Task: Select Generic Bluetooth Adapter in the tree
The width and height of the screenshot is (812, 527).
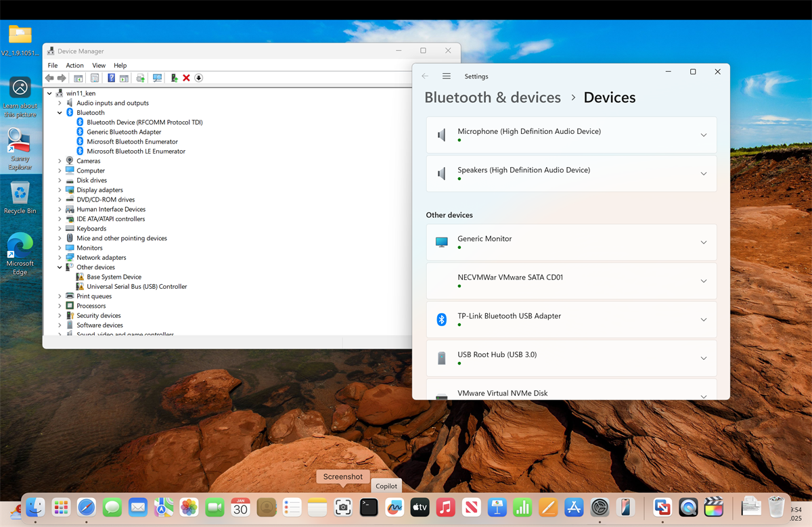Action: (124, 132)
